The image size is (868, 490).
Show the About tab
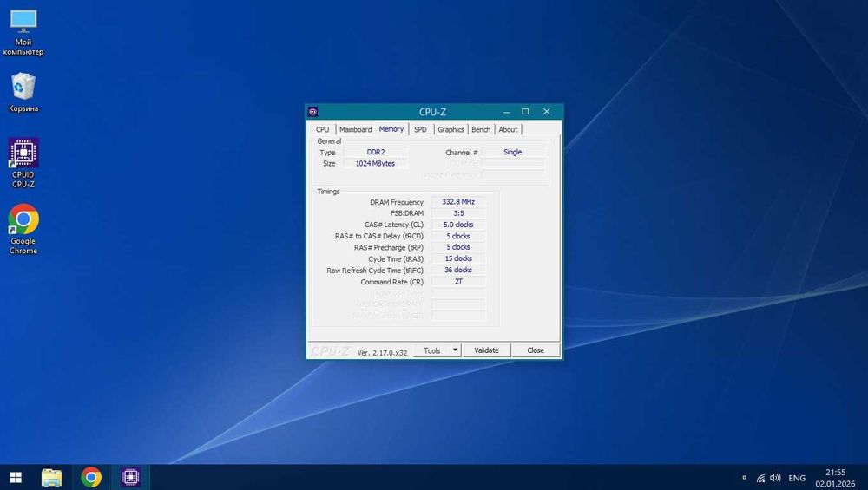508,129
